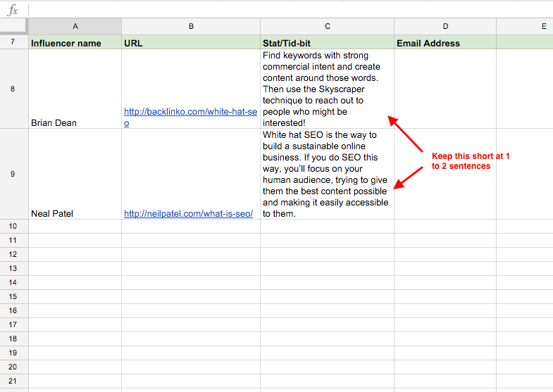553x392 pixels.
Task: Select column D header
Action: pyautogui.click(x=445, y=27)
